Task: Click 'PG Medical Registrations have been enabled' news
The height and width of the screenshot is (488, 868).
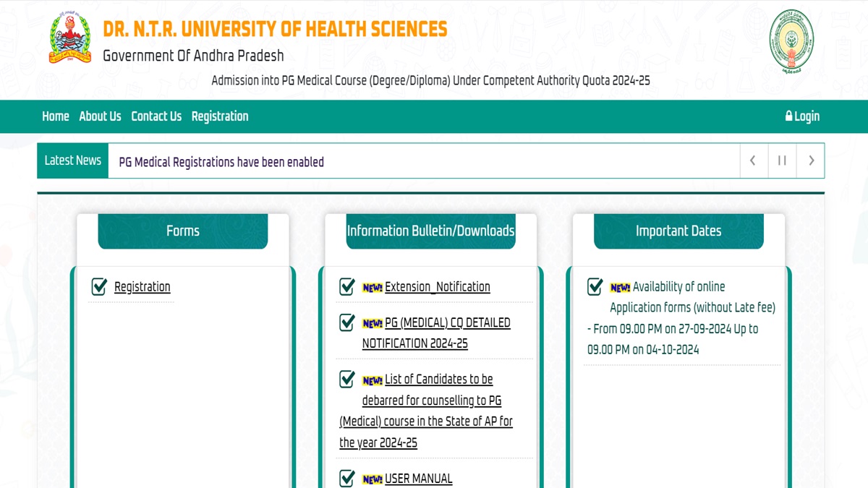Action: 221,162
